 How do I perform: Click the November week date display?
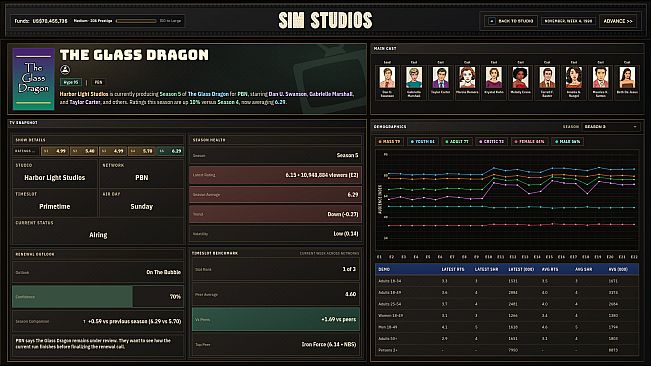click(x=568, y=21)
